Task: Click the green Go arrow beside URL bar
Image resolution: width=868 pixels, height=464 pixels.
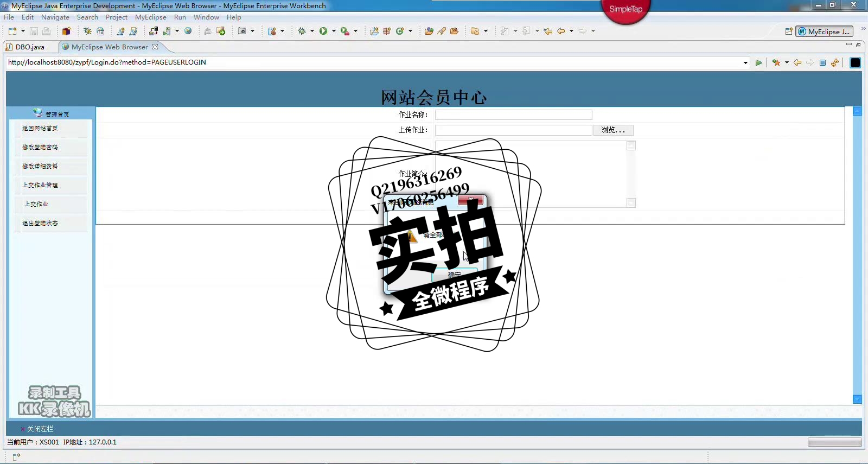Action: 758,63
